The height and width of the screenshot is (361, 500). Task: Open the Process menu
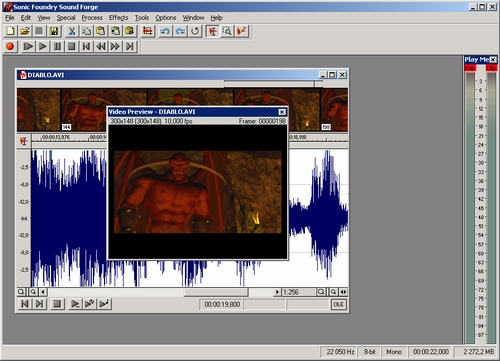(x=92, y=18)
